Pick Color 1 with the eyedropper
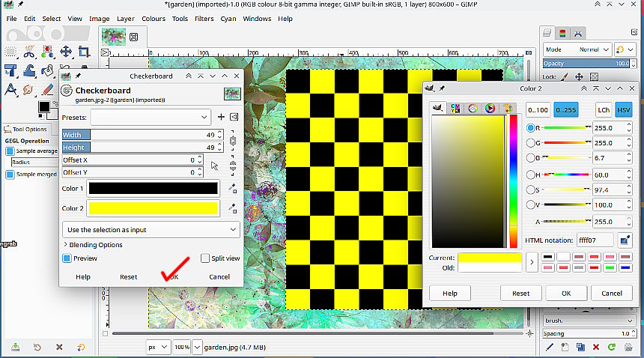 (232, 189)
